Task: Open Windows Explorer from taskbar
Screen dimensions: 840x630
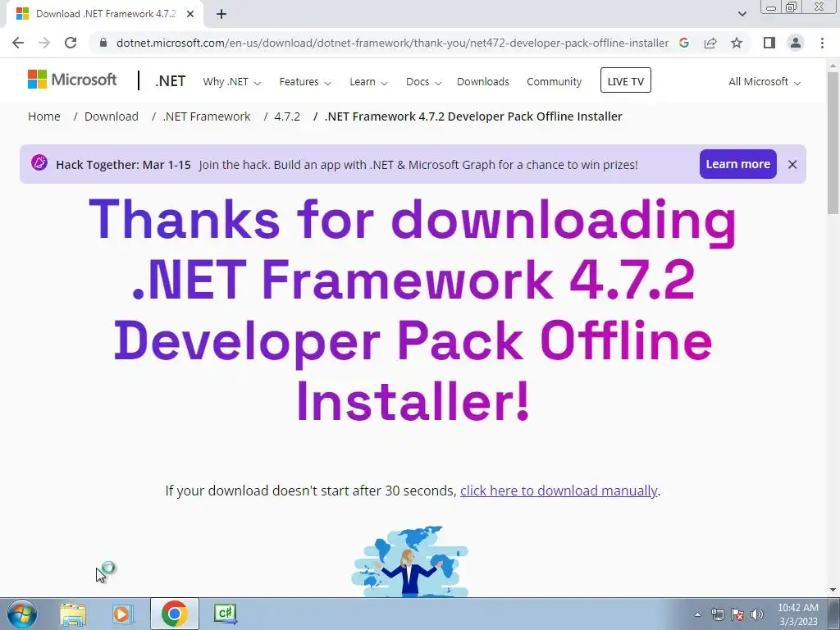Action: [x=73, y=614]
